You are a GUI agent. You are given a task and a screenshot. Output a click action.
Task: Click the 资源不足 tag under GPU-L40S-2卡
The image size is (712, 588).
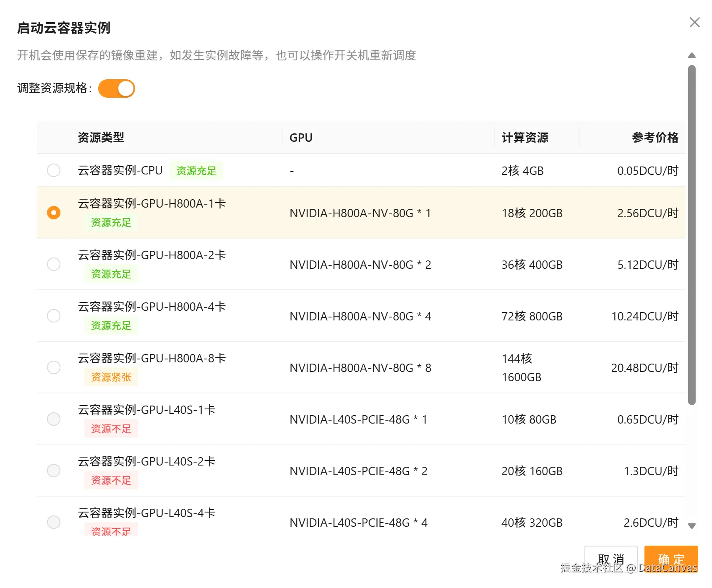point(111,480)
